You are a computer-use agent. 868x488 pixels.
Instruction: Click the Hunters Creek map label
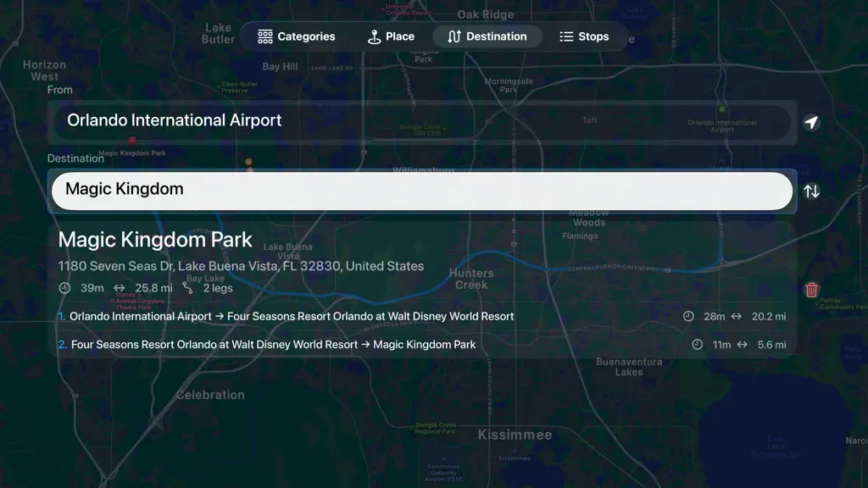(471, 279)
